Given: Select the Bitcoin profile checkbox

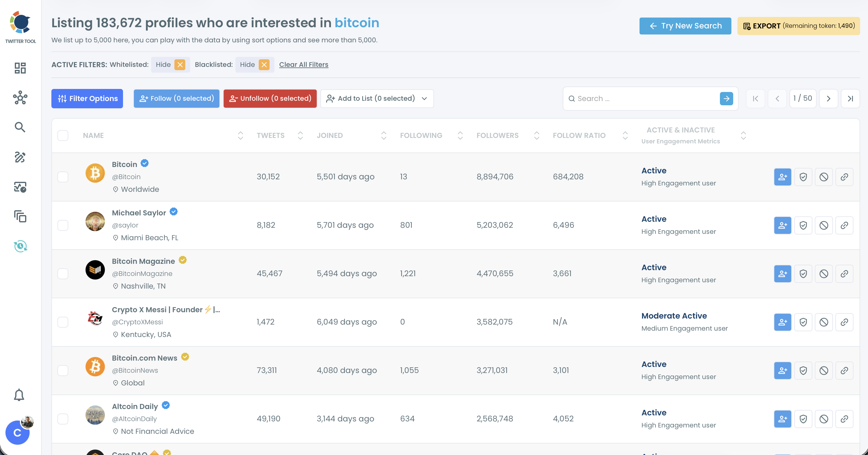Looking at the screenshot, I should [63, 177].
